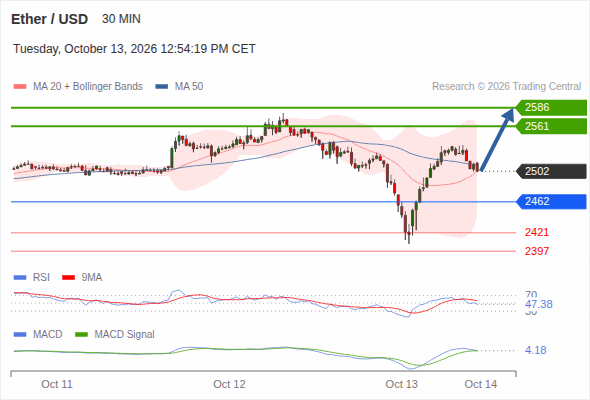This screenshot has width=590, height=400.
Task: Click the RSI 47.38 value readout
Action: [x=539, y=304]
